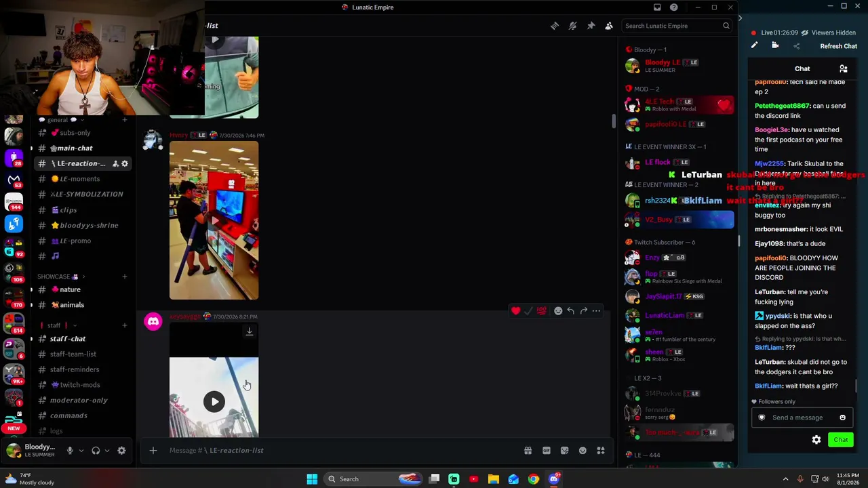Viewport: 868px width, 488px height.
Task: Open LE-reaction-list channel settings gear
Action: [x=125, y=163]
